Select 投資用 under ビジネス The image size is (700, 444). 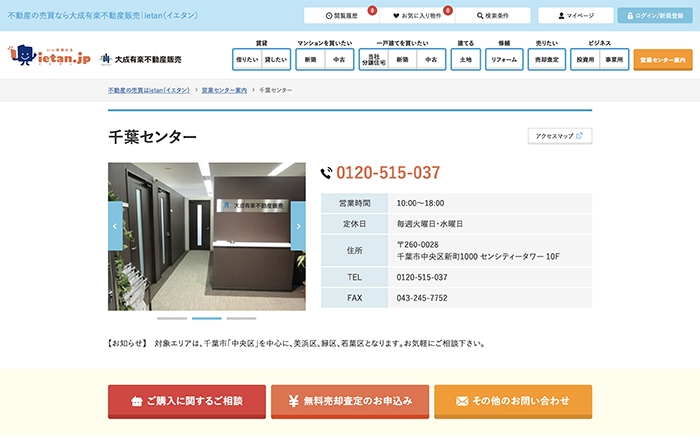click(x=585, y=59)
